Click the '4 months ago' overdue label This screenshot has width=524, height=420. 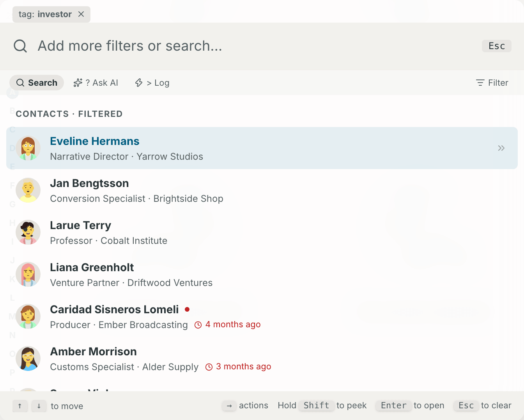(233, 325)
